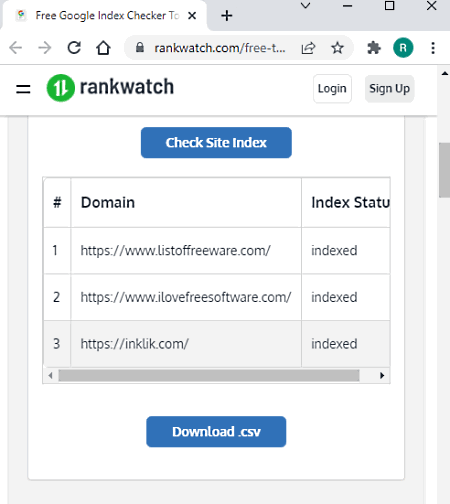Share this page from the address bar
This screenshot has height=504, width=450.
tap(308, 48)
